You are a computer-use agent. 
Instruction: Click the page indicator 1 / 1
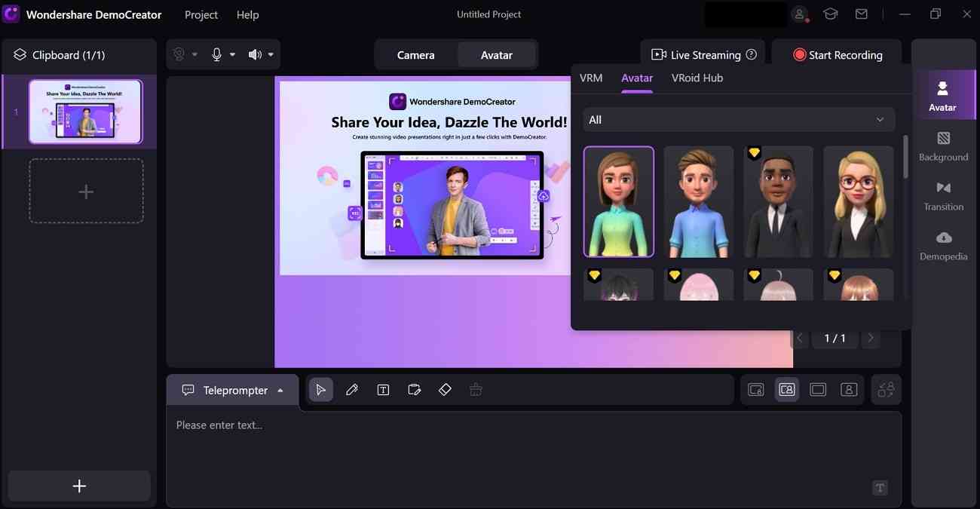[835, 338]
